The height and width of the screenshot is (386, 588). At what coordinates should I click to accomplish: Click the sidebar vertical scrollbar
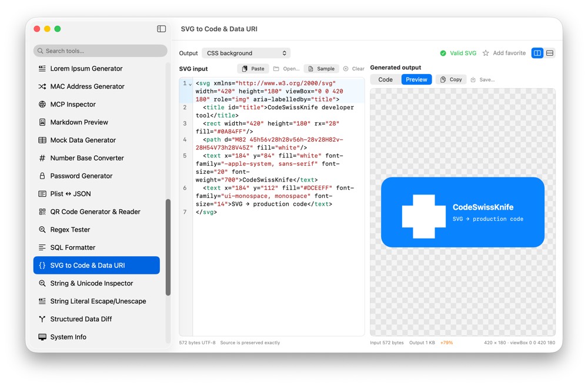tap(168, 247)
